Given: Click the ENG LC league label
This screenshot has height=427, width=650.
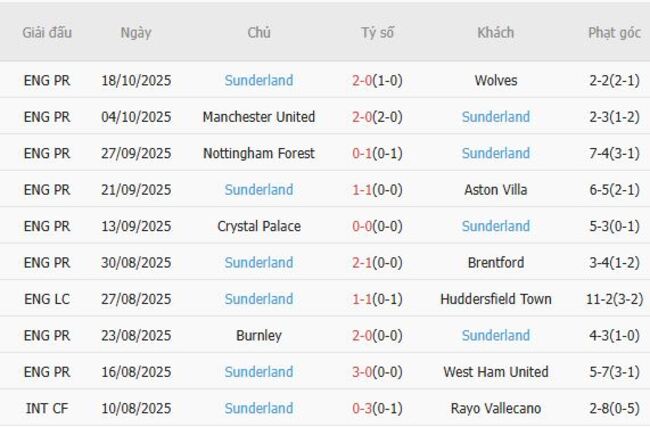Looking at the screenshot, I should point(47,299).
